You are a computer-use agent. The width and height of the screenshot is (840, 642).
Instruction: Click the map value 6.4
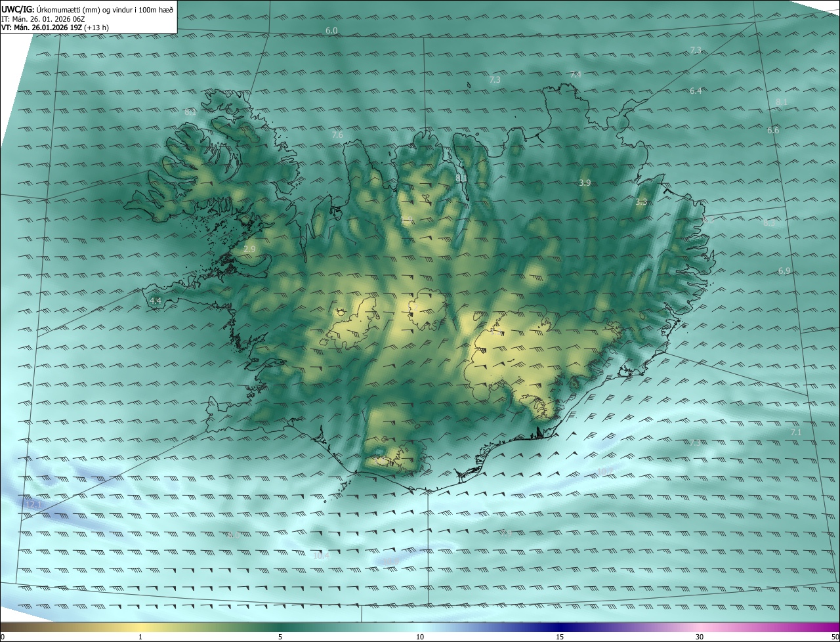tap(696, 91)
